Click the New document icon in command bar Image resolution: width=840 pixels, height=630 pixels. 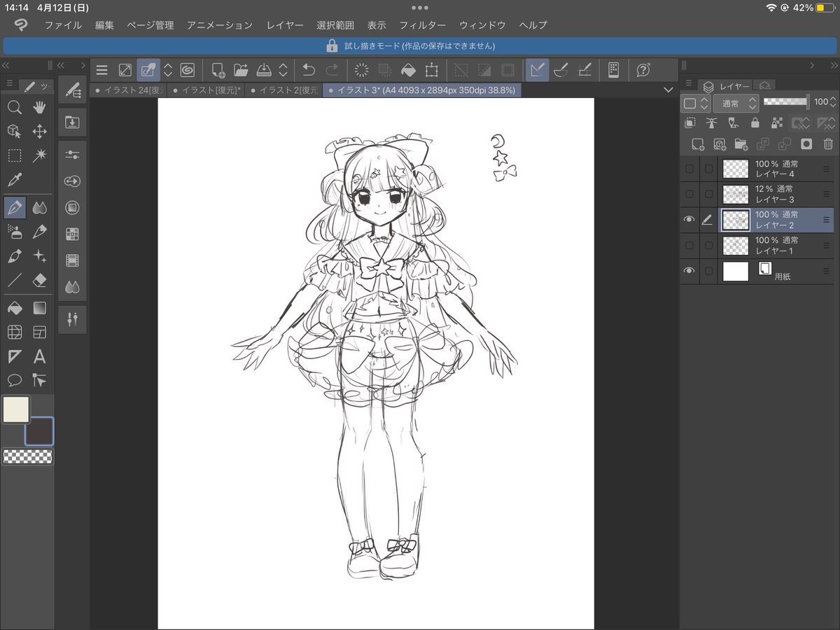(218, 69)
